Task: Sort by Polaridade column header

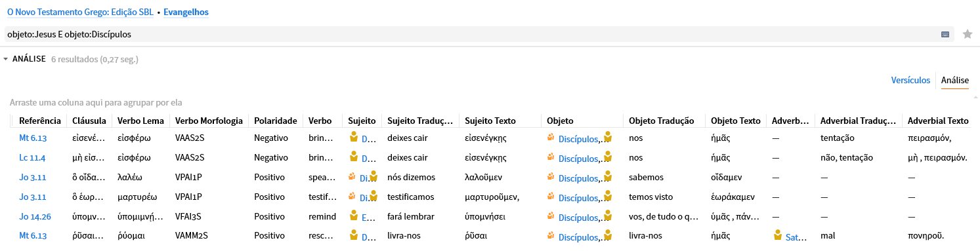Action: 276,121
